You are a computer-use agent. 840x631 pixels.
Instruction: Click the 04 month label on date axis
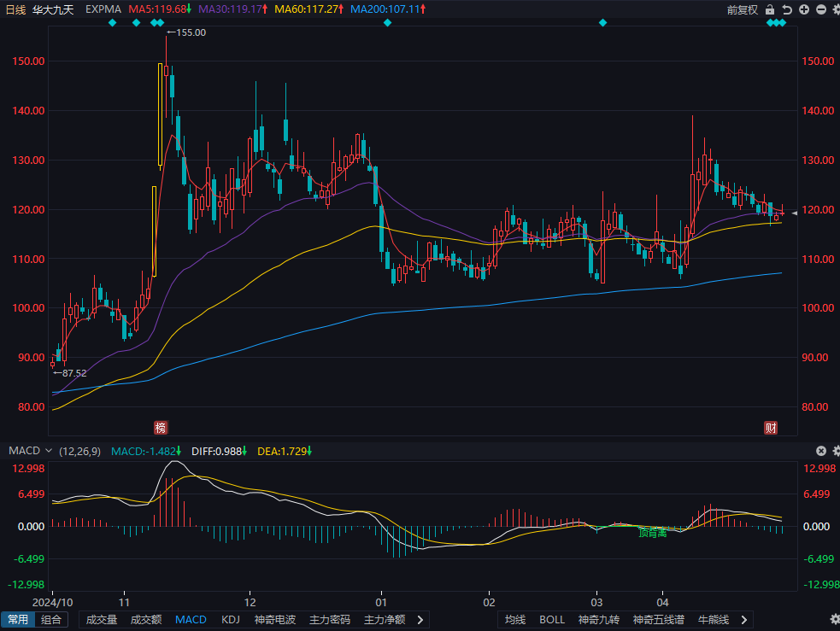[662, 602]
